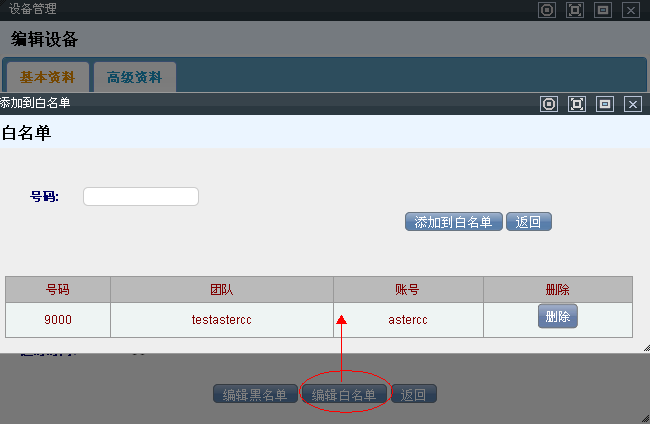Click the fullscreen corner-brackets icon in 添加到白名单 dialog
Screen dimensions: 650x424
576,104
